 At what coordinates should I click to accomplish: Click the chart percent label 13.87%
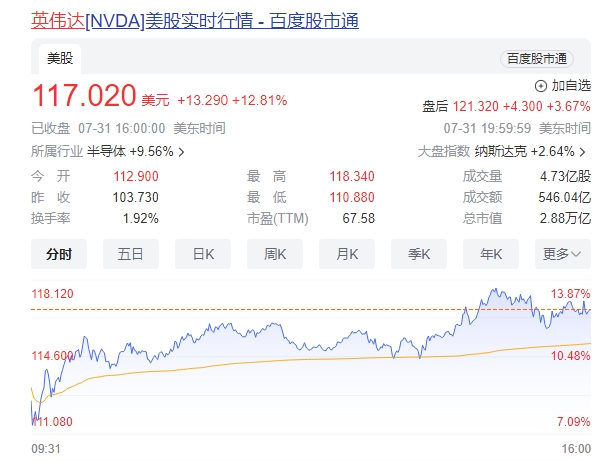tap(570, 294)
